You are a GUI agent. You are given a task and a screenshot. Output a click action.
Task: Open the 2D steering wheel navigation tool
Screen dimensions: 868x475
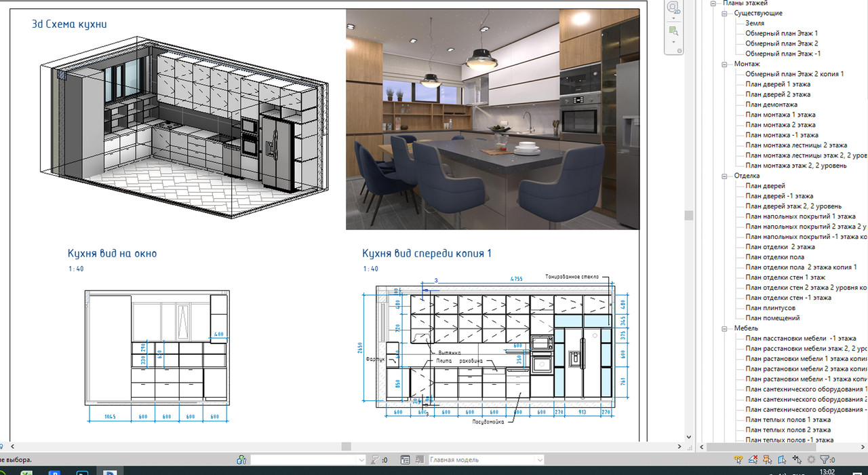pos(673,8)
